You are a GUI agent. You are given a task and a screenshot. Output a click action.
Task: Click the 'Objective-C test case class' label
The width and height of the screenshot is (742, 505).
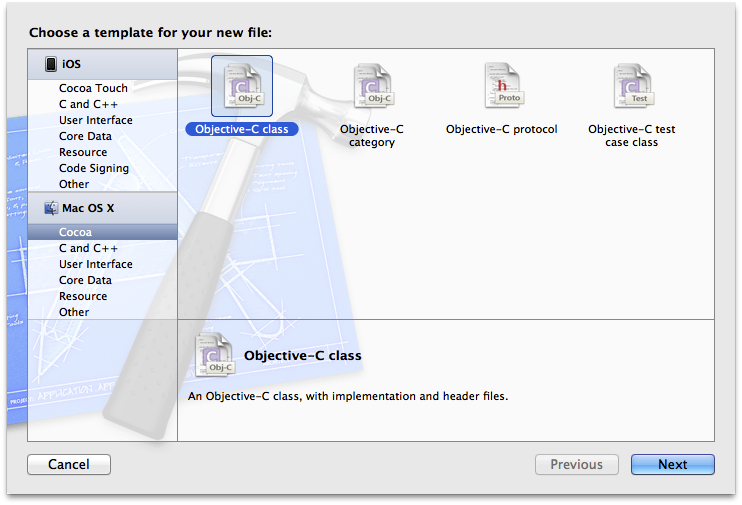tap(631, 136)
